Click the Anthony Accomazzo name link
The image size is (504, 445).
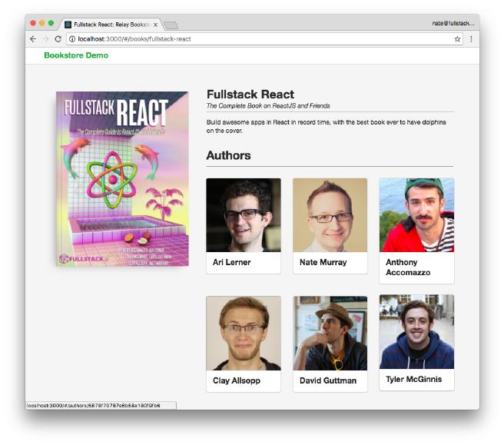(408, 267)
